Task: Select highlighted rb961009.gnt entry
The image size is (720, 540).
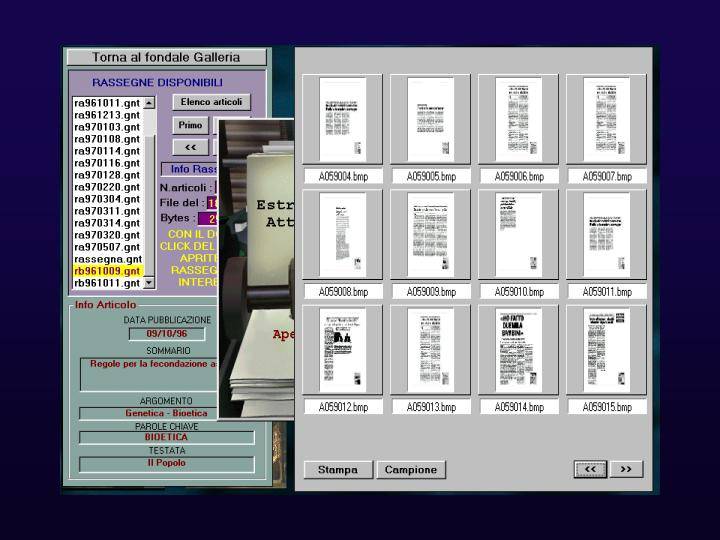Action: click(x=108, y=271)
